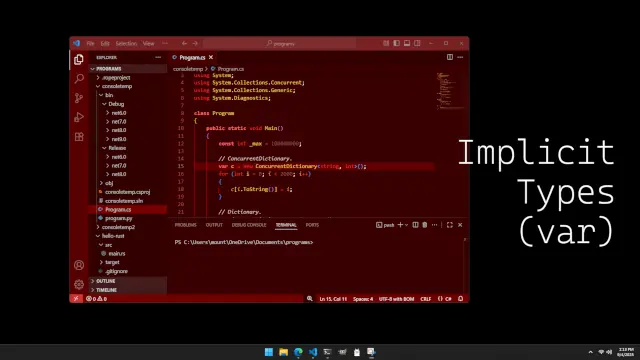Open the Extensions view
Image resolution: width=640 pixels, height=360 pixels.
tap(79, 137)
